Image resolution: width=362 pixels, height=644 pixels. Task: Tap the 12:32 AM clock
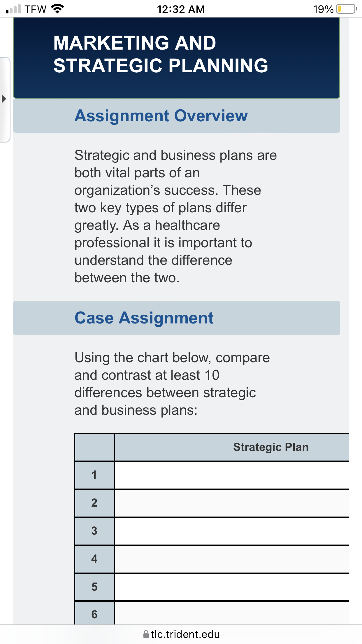(x=181, y=9)
